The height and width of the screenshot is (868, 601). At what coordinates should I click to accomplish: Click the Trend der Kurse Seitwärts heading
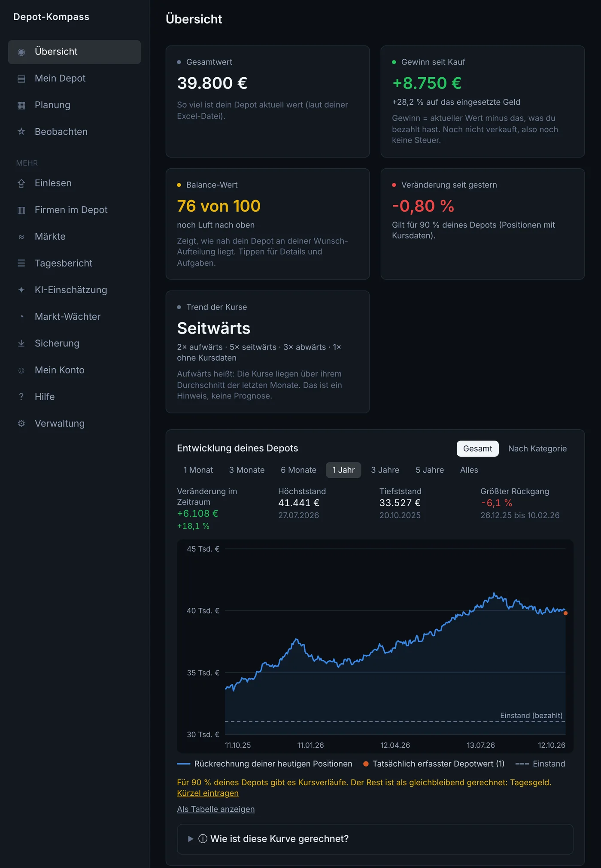coord(214,328)
